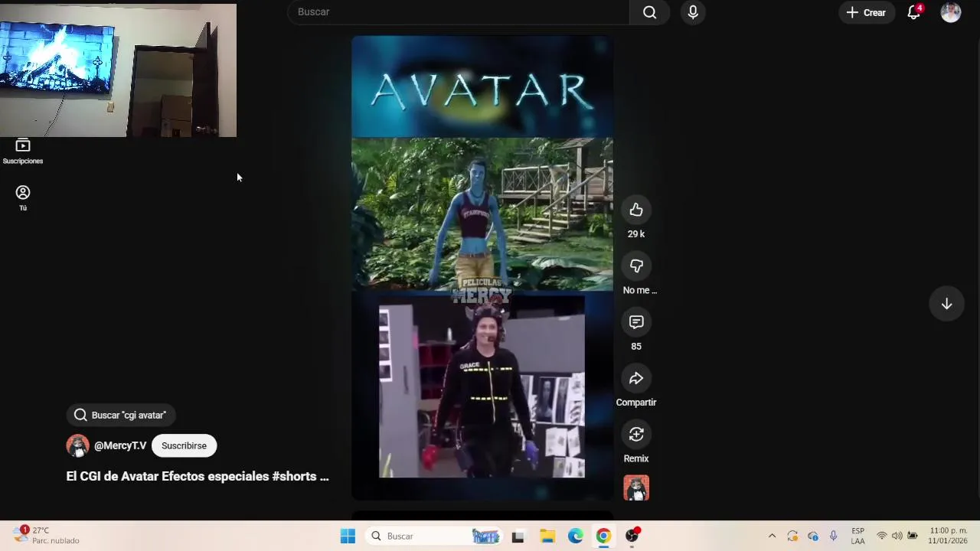Open the short's title description text

pos(198,476)
